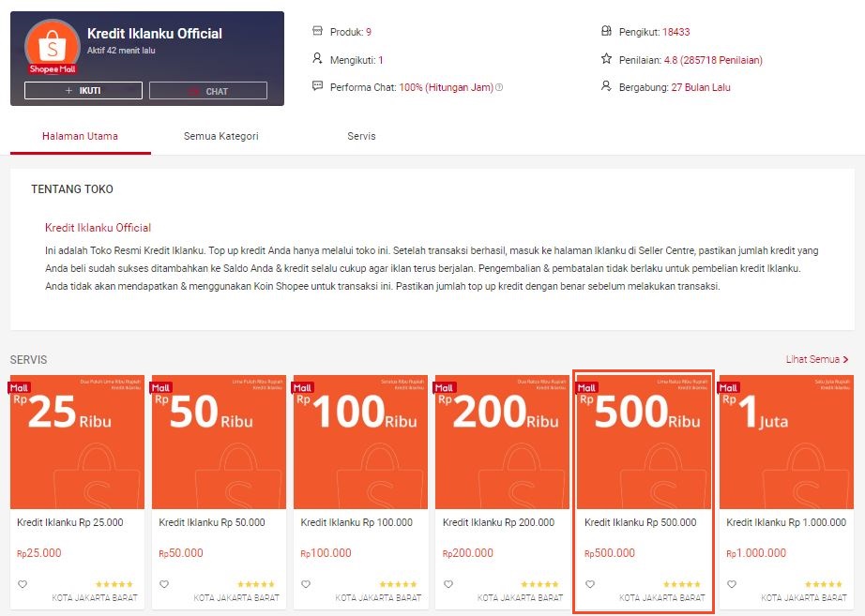Open the Rp 1 Juta product image
The width and height of the screenshot is (865, 616).
pos(786,443)
